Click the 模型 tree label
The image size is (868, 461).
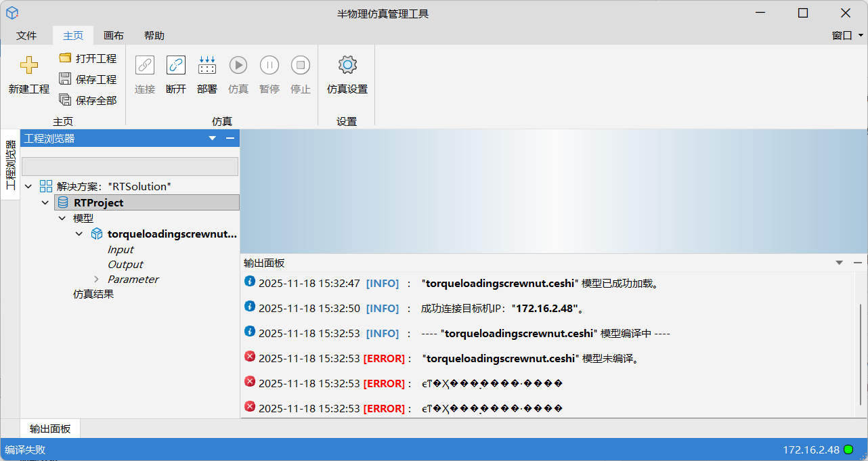click(83, 219)
